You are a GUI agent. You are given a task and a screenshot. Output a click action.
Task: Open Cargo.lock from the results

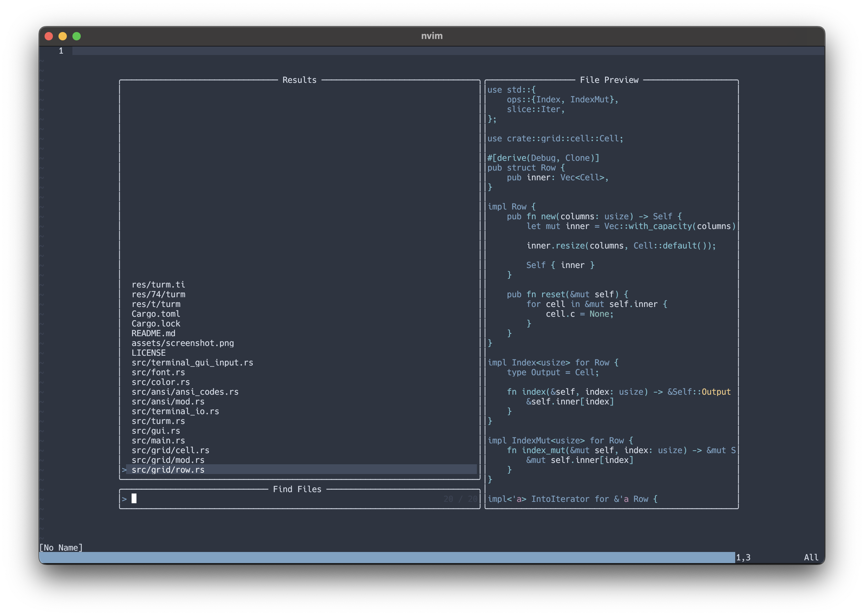[156, 324]
